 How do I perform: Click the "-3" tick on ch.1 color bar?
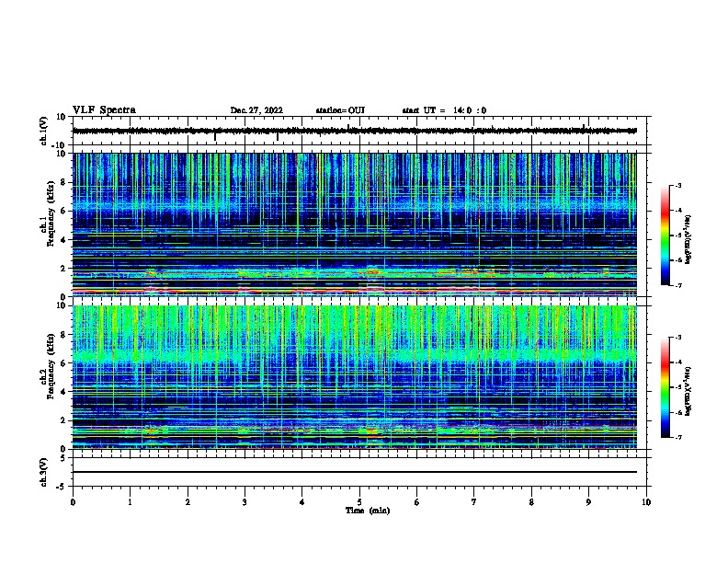tap(677, 185)
